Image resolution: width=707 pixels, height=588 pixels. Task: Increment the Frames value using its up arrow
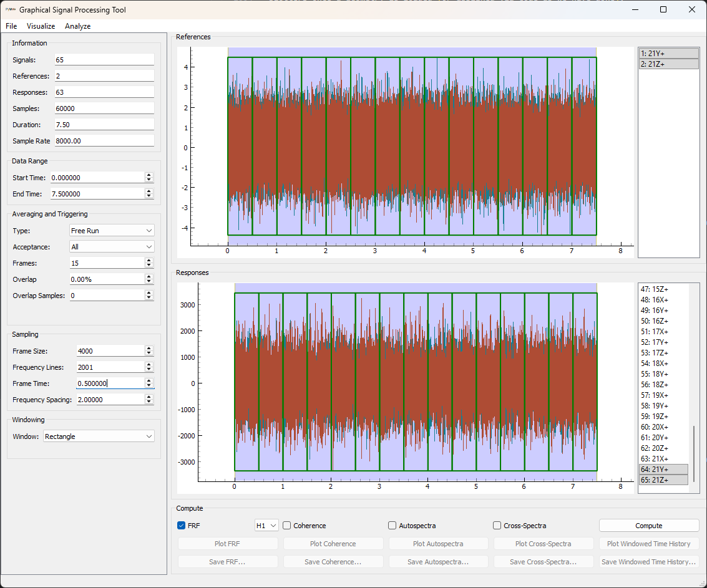click(149, 260)
